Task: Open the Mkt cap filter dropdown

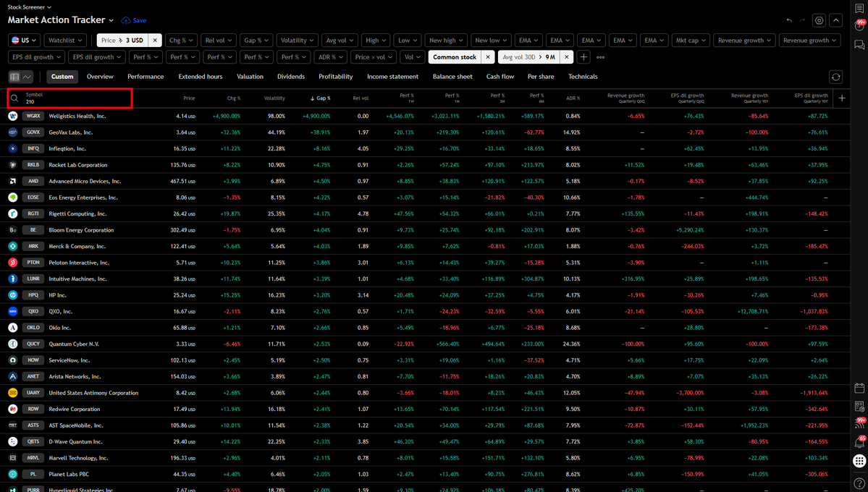Action: [691, 41]
